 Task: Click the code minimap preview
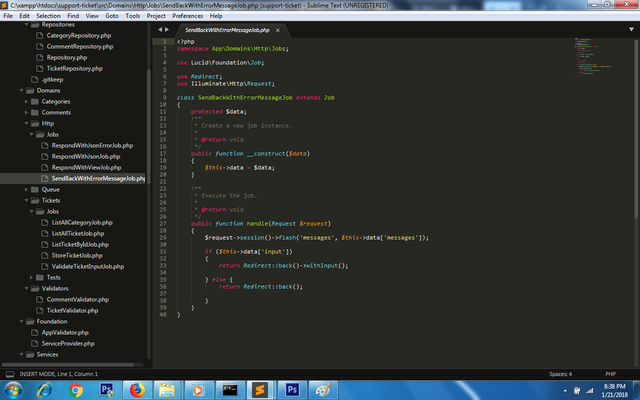click(x=593, y=58)
